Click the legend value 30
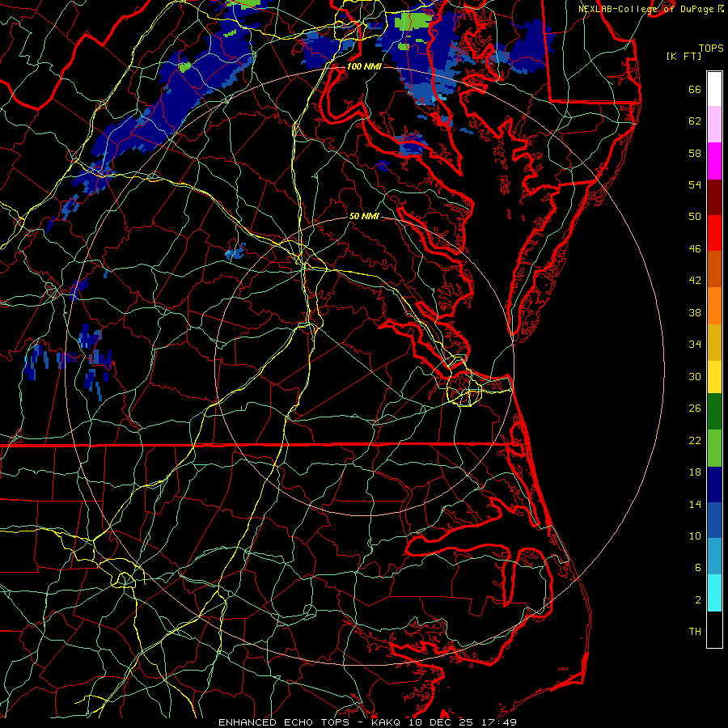This screenshot has width=728, height=728. [x=695, y=376]
